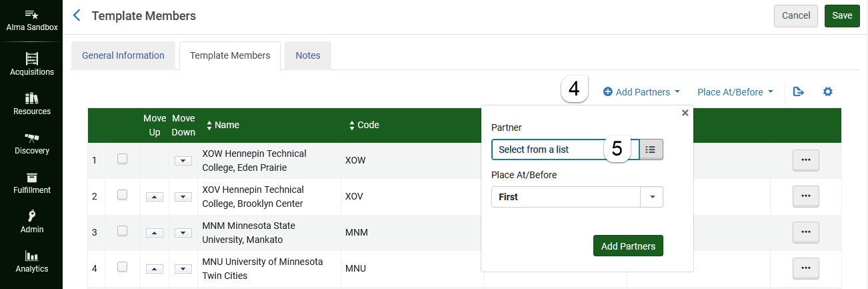868x289 pixels.
Task: Check the MNU University of Minnesota row
Action: tap(122, 267)
